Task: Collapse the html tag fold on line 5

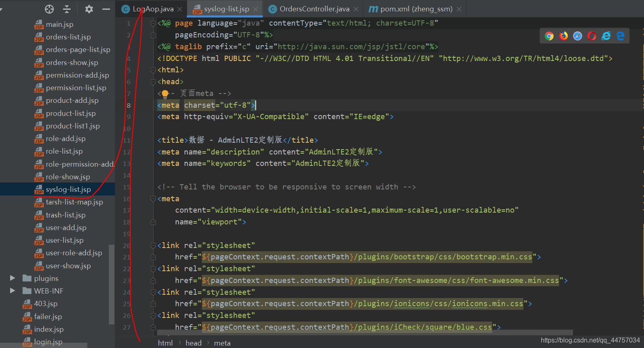Action: click(153, 70)
